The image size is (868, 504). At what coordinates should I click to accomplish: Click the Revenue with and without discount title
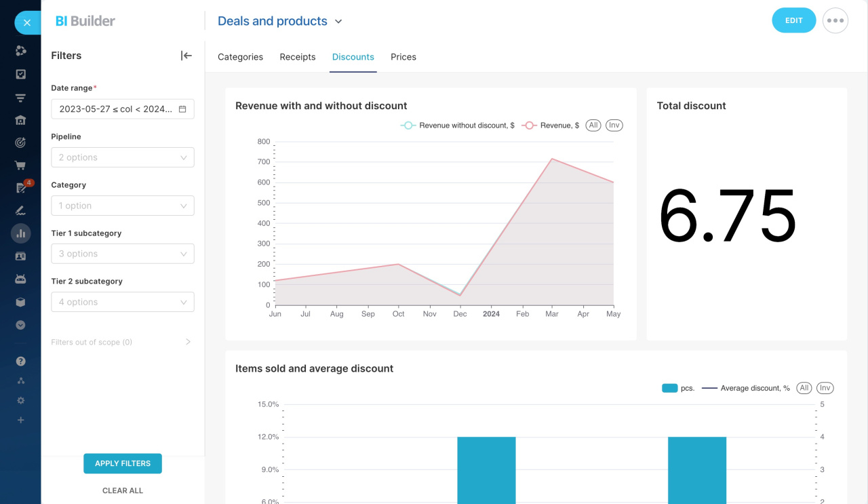(321, 106)
